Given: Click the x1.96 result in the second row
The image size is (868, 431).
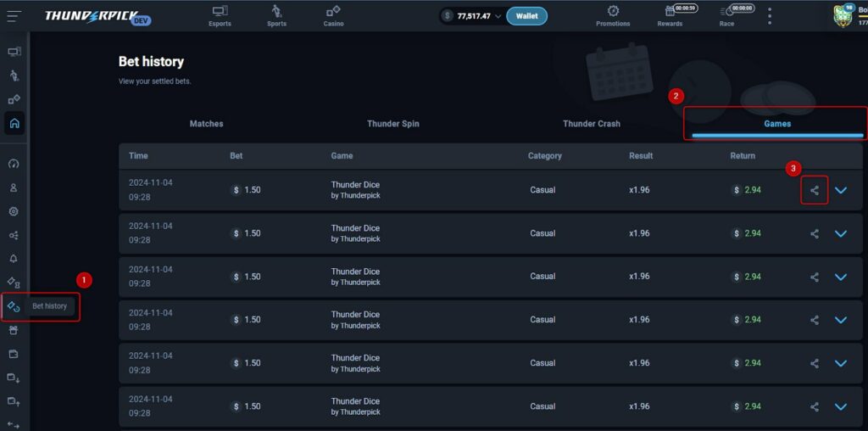Looking at the screenshot, I should [x=639, y=234].
